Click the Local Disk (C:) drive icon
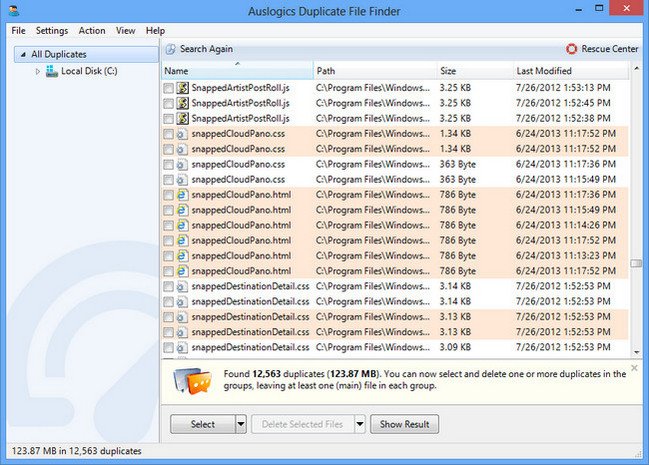Image resolution: width=649 pixels, height=465 pixels. [x=52, y=71]
